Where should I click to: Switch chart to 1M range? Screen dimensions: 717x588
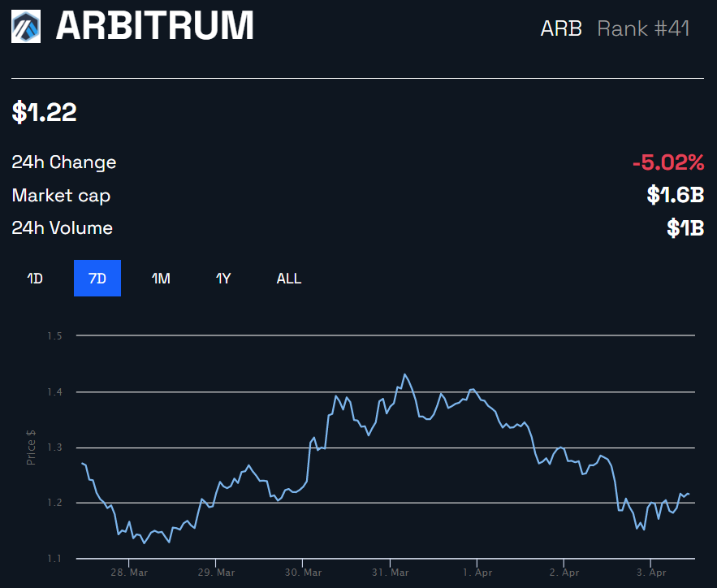161,278
